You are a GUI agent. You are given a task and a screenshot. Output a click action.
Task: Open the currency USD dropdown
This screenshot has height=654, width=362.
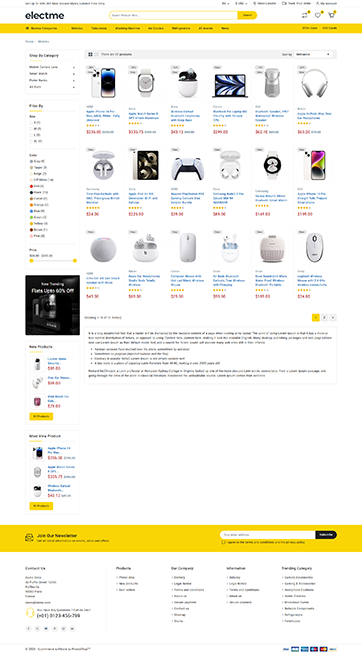click(241, 3)
